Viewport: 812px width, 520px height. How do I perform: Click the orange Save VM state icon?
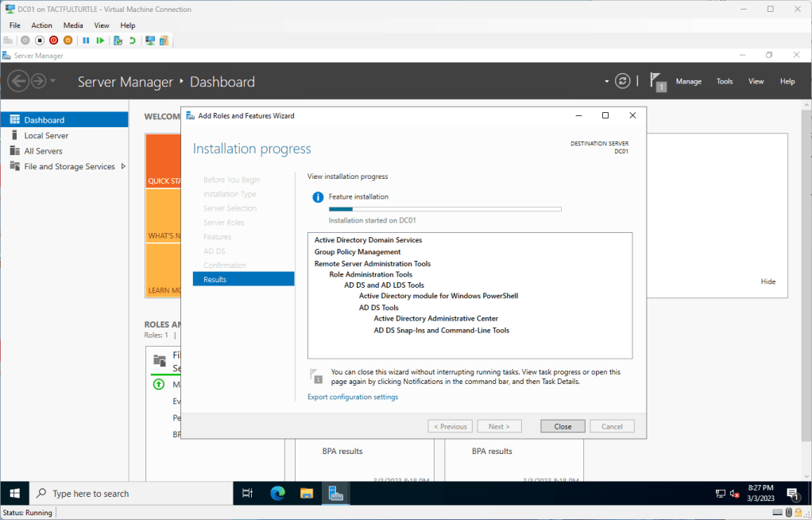(68, 41)
